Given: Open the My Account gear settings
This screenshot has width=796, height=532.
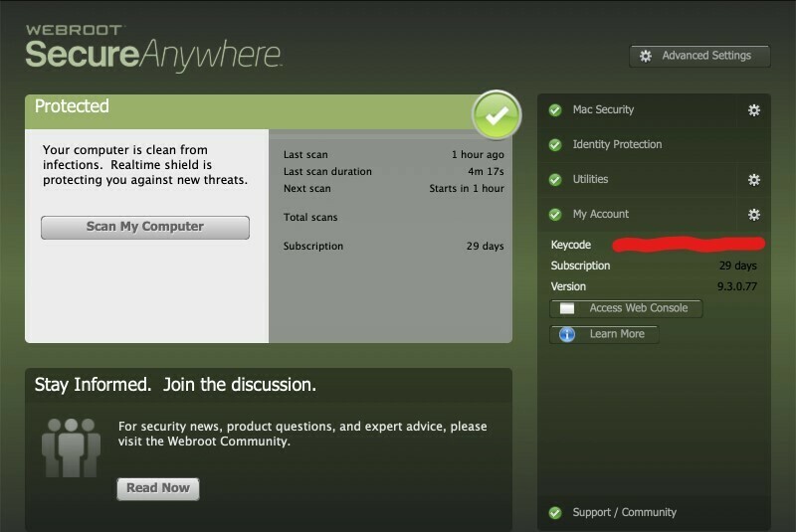Looking at the screenshot, I should 754,215.
